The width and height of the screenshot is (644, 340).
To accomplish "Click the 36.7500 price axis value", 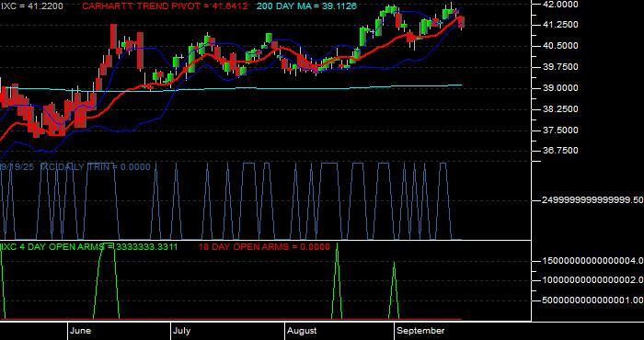I will click(x=561, y=151).
